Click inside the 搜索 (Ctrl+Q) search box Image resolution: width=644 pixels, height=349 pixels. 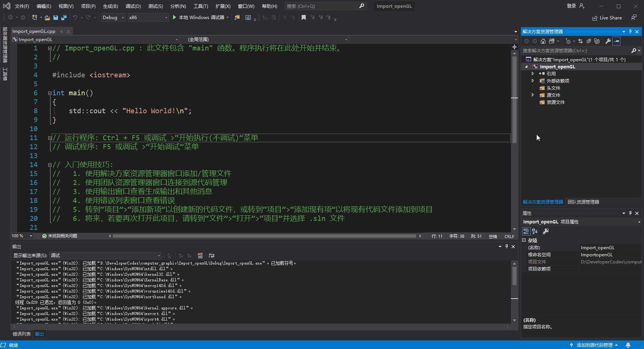[x=321, y=6]
